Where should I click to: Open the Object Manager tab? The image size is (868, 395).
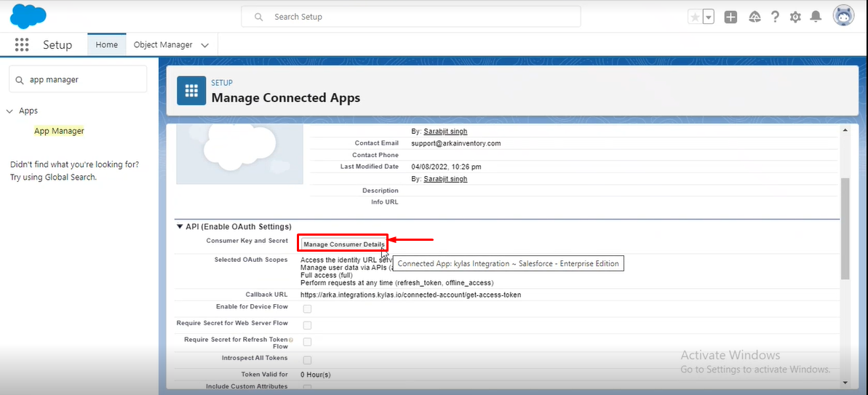[163, 45]
